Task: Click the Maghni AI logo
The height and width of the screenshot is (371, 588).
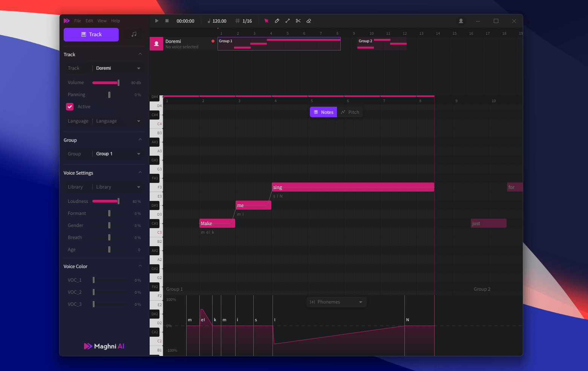Action: pyautogui.click(x=104, y=346)
